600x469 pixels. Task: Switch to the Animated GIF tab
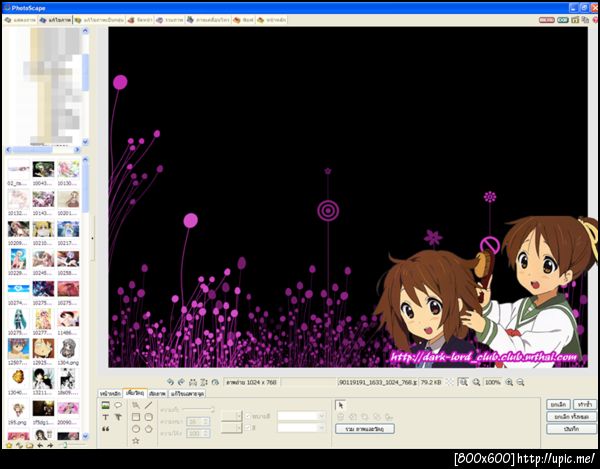click(208, 20)
